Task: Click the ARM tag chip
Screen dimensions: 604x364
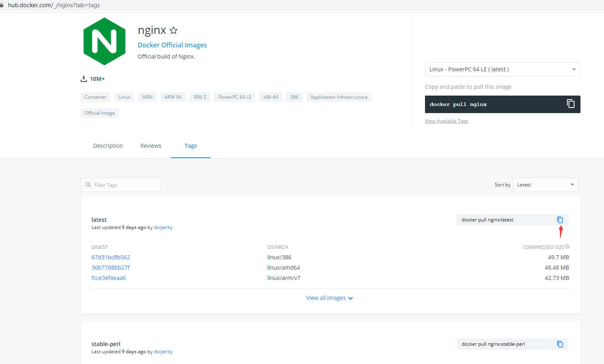Action: click(x=148, y=97)
